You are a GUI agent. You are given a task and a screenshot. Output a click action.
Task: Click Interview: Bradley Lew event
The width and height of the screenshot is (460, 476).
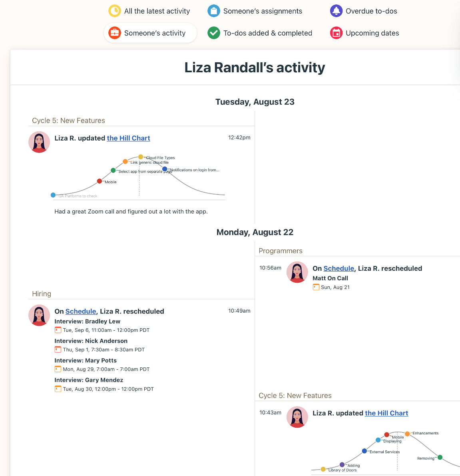[87, 321]
